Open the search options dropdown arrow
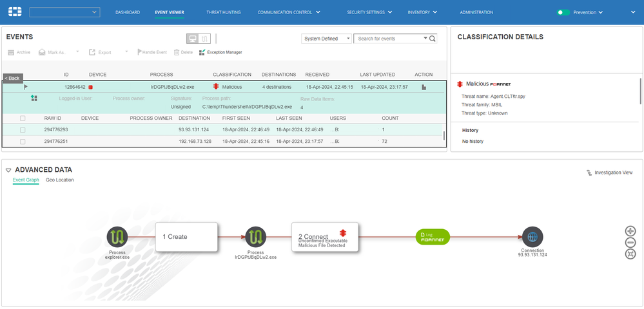 click(425, 39)
